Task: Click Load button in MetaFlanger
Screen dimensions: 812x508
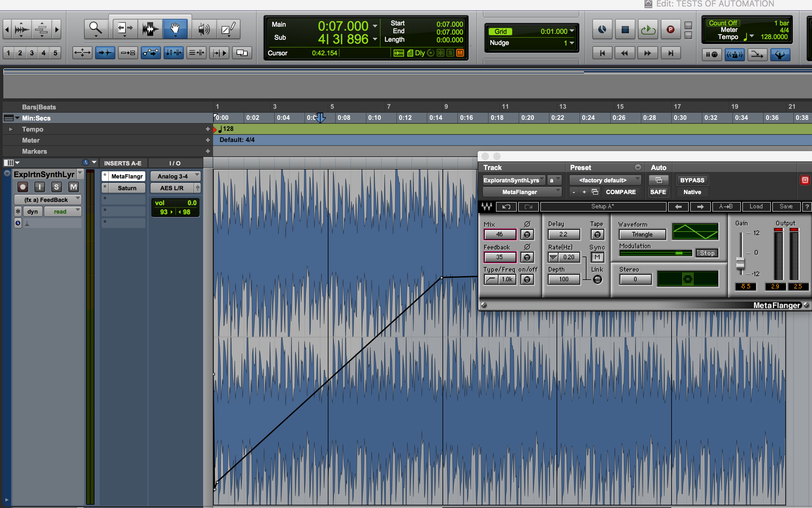Action: [x=756, y=207]
